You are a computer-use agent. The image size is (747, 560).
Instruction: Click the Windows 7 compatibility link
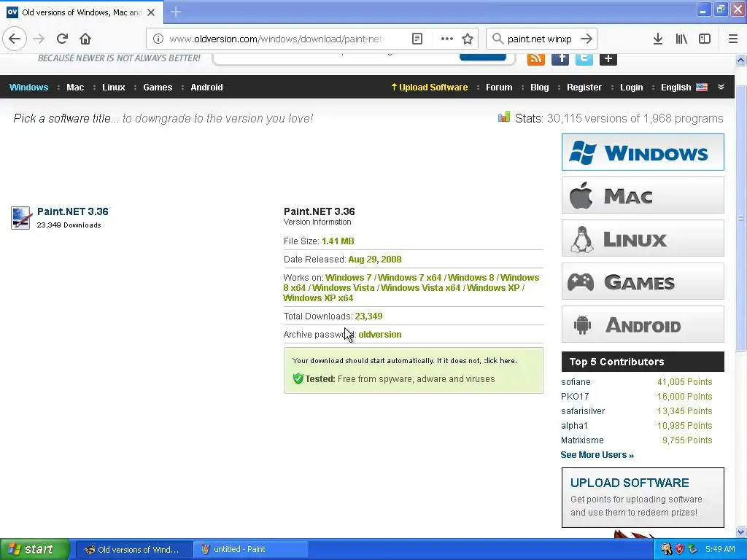click(x=348, y=278)
